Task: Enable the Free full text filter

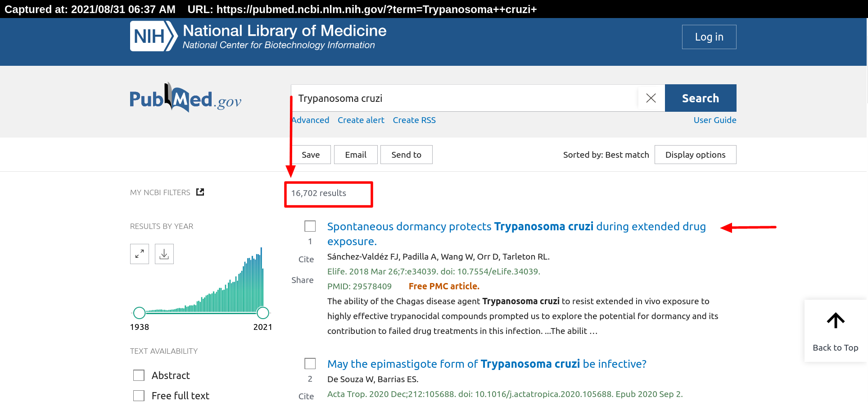Action: coord(139,396)
